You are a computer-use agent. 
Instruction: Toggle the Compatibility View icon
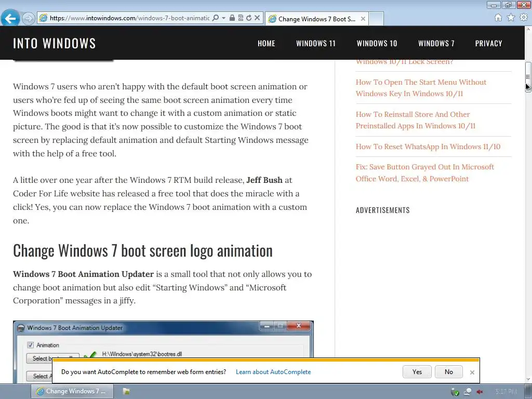click(x=241, y=18)
